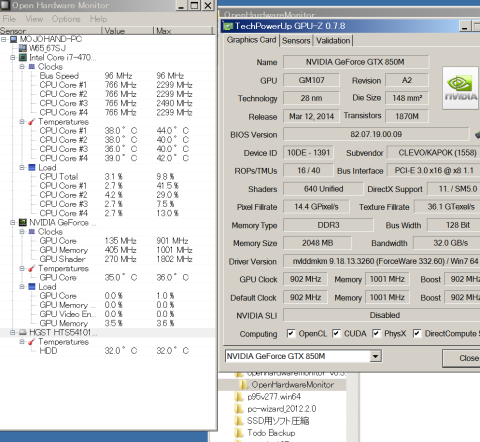Toggle the PhysX checkbox

click(376, 333)
